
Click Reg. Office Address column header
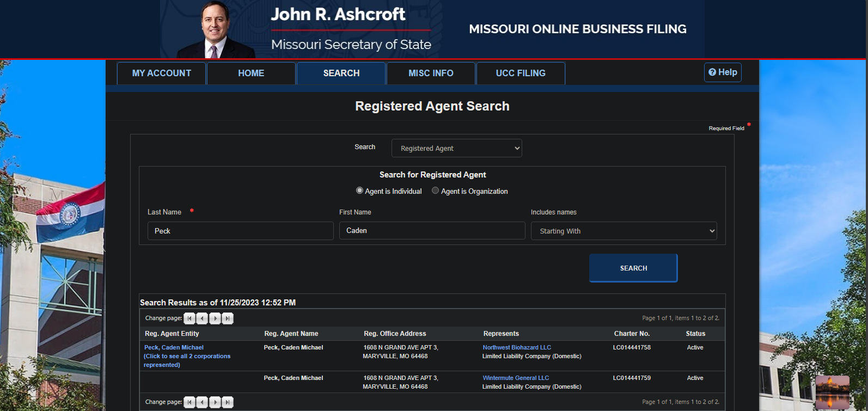(x=395, y=334)
